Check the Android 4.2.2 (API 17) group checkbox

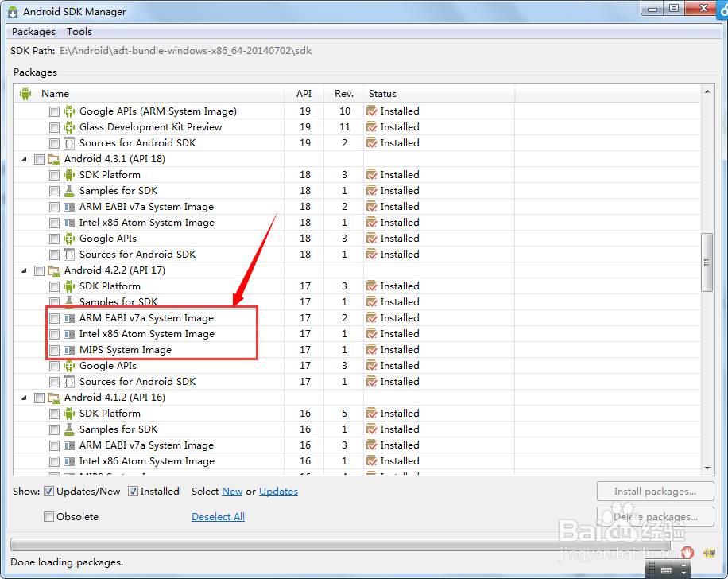[39, 270]
